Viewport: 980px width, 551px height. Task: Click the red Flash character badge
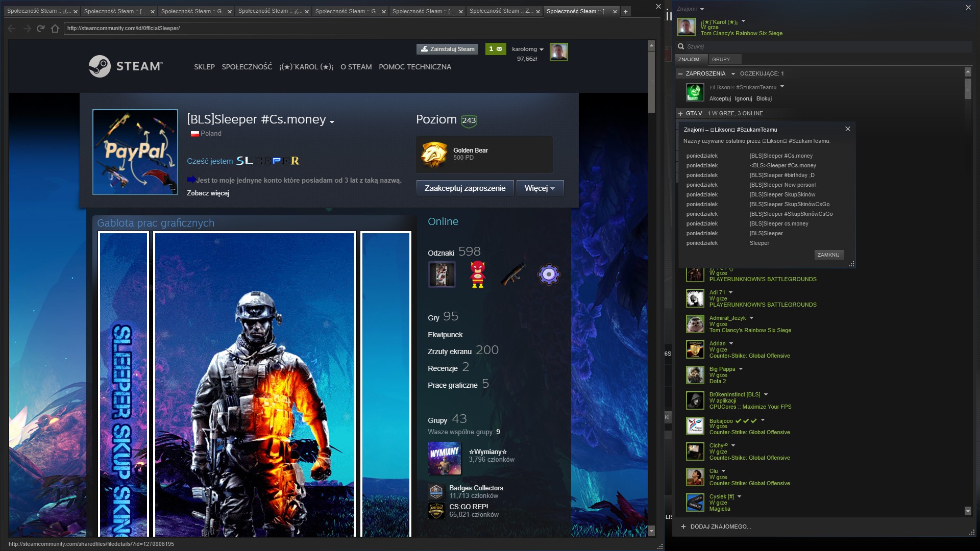pos(477,274)
